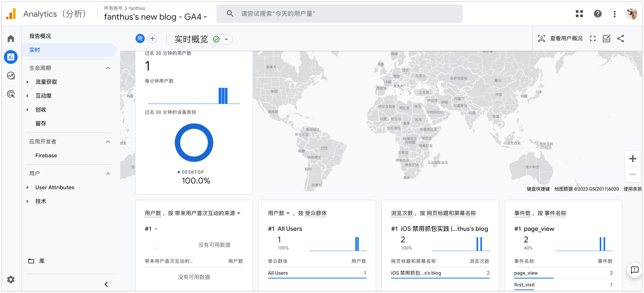Screen dimensions: 644x293
Task: Collapse the 生命周期 section
Action: click(x=108, y=68)
